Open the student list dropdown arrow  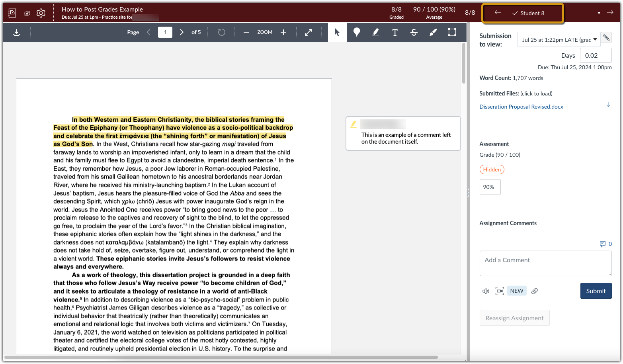point(599,13)
